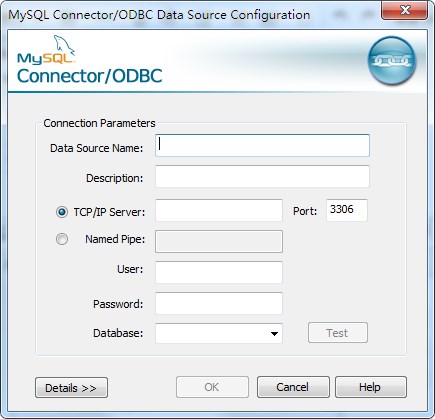Click the Password input field
The height and width of the screenshot is (419, 435).
tap(219, 303)
